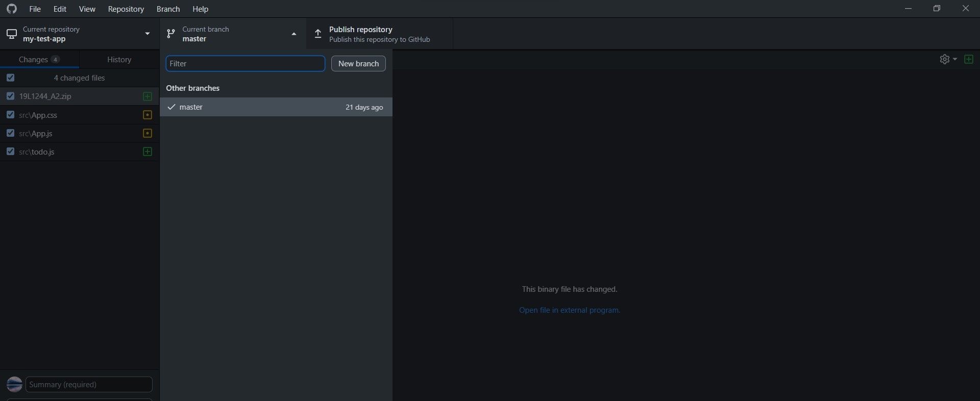Click Publish repository button

pyautogui.click(x=379, y=34)
